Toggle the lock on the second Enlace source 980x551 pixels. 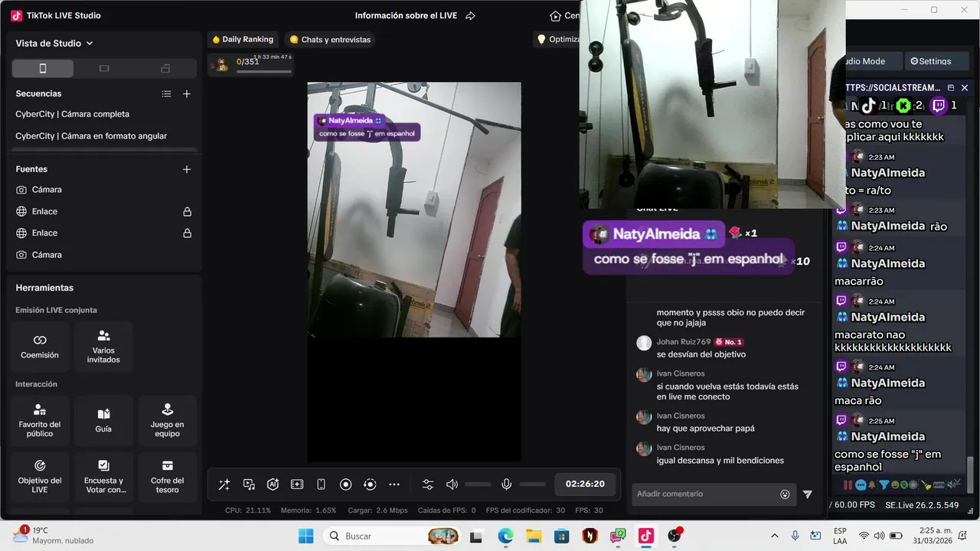tap(187, 233)
